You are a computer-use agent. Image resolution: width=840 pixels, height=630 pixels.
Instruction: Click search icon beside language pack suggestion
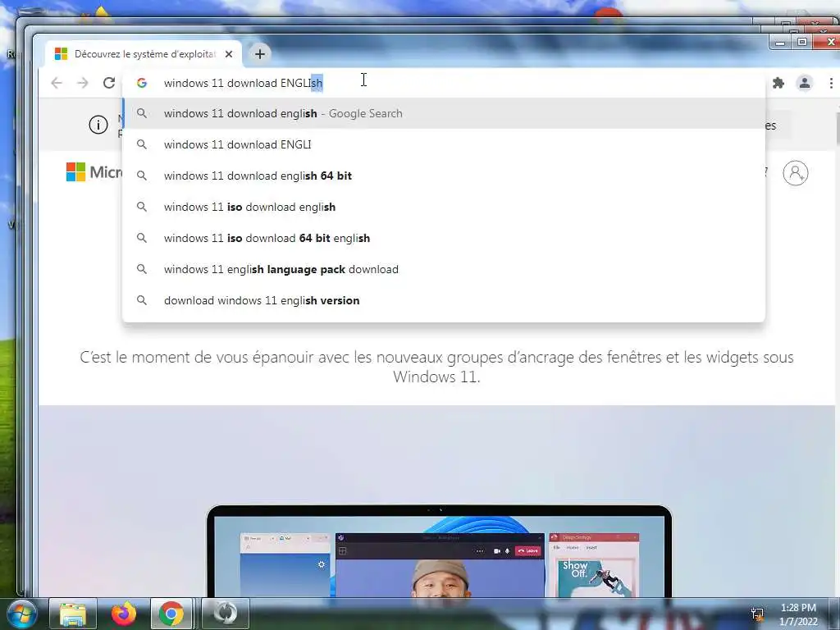141,268
